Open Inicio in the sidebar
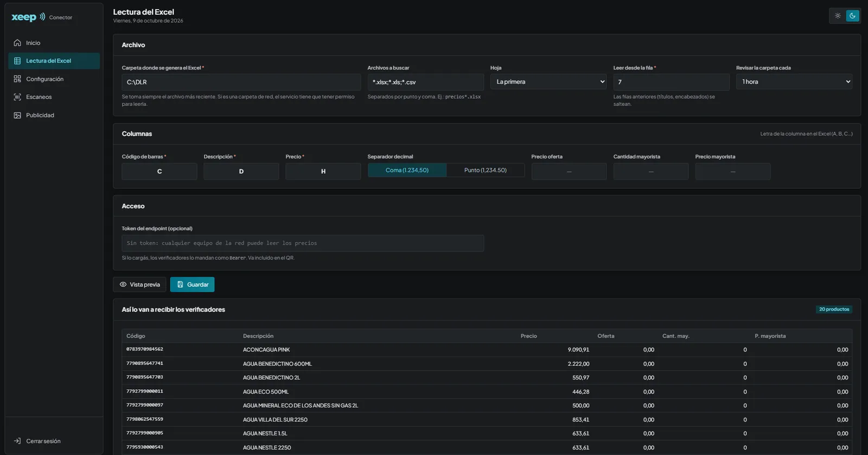The image size is (868, 455). click(x=54, y=43)
